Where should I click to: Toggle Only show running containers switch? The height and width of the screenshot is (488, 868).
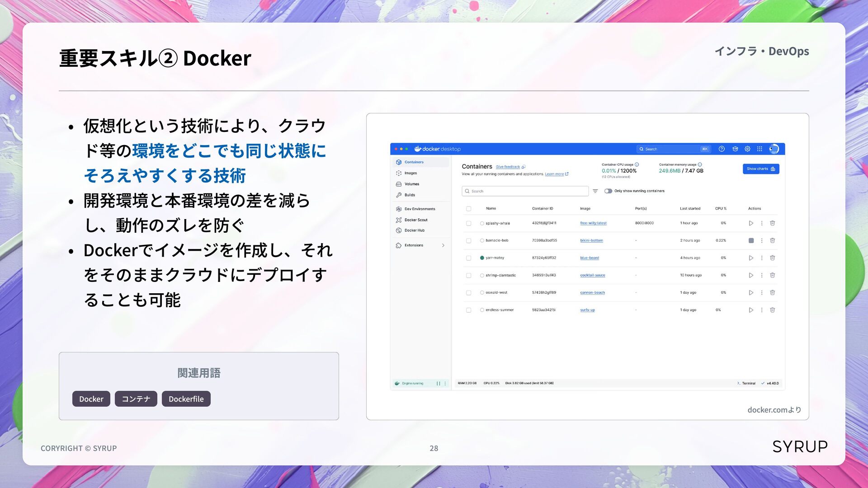coord(609,191)
